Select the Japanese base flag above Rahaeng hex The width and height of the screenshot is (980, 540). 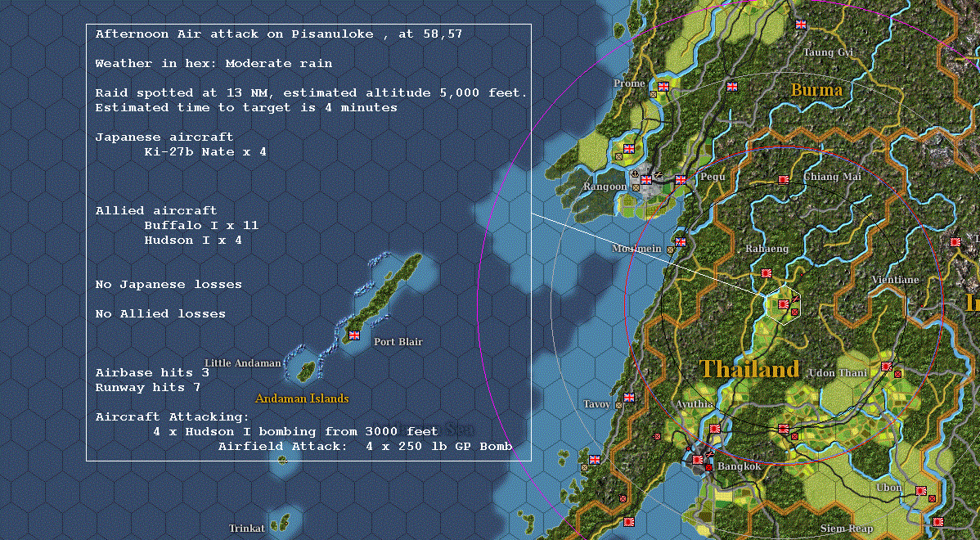[x=766, y=273]
